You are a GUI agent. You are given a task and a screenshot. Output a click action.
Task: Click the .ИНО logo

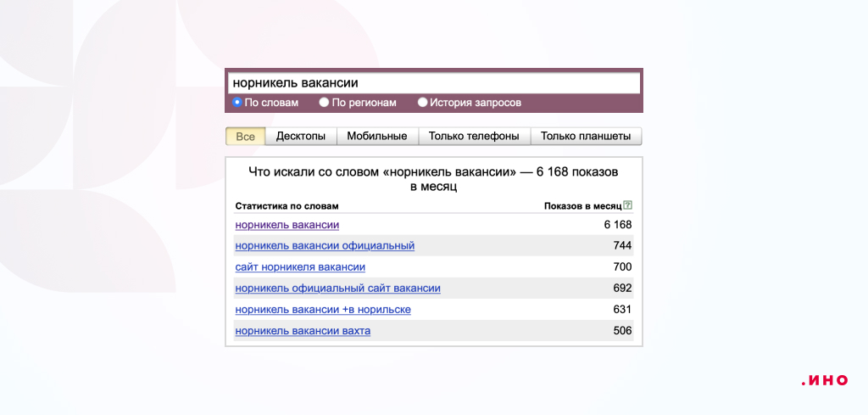point(824,380)
